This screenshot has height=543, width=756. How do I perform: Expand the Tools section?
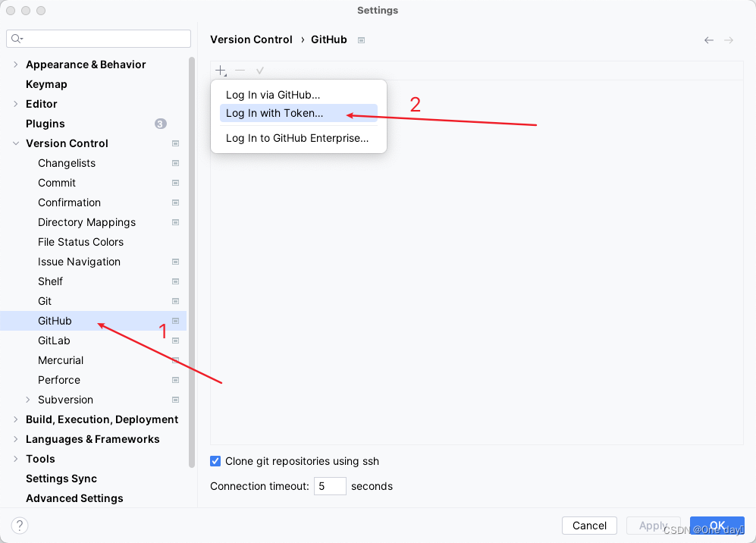tap(15, 459)
